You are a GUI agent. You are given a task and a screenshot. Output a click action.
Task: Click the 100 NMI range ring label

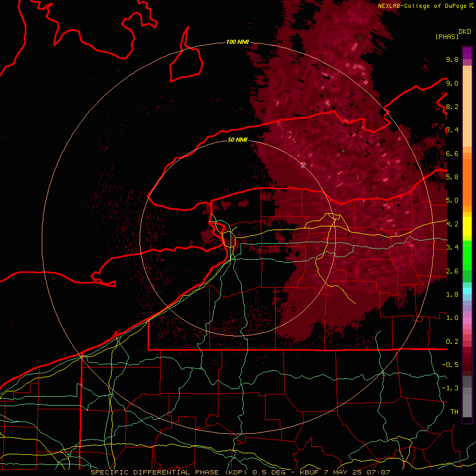[x=237, y=42]
